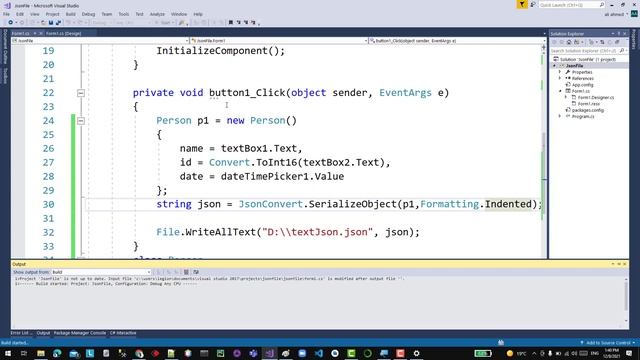640x360 pixels.
Task: Expand the Properties node in Solution Explorer
Action: pos(560,72)
